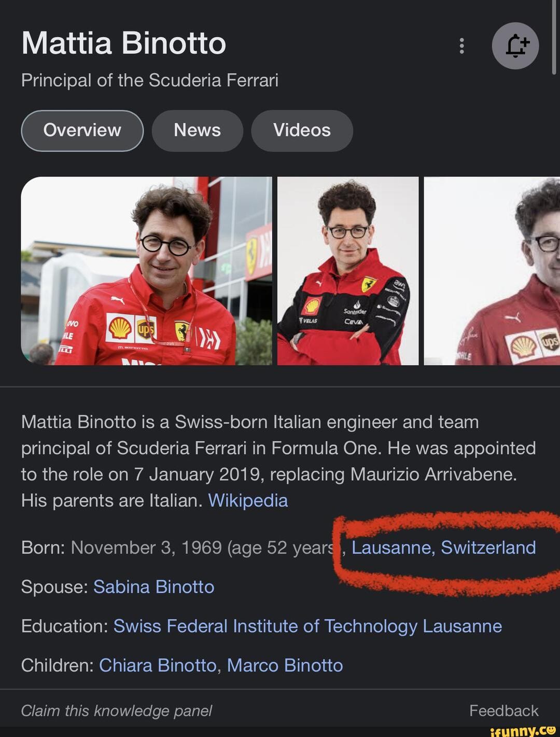Click the Mattia Binotto panel title
This screenshot has width=560, height=737.
point(123,43)
